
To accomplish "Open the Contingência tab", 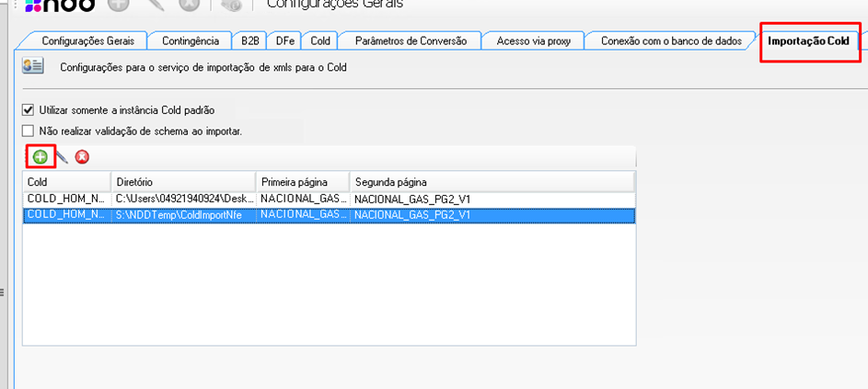I will coord(190,40).
